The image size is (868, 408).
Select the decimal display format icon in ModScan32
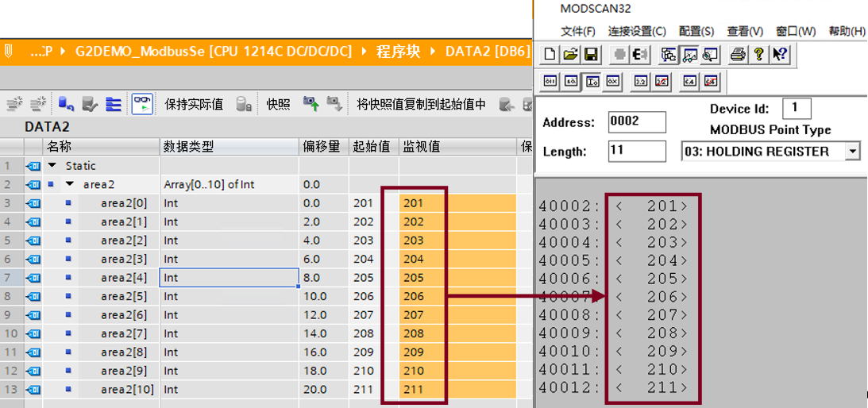pos(592,82)
